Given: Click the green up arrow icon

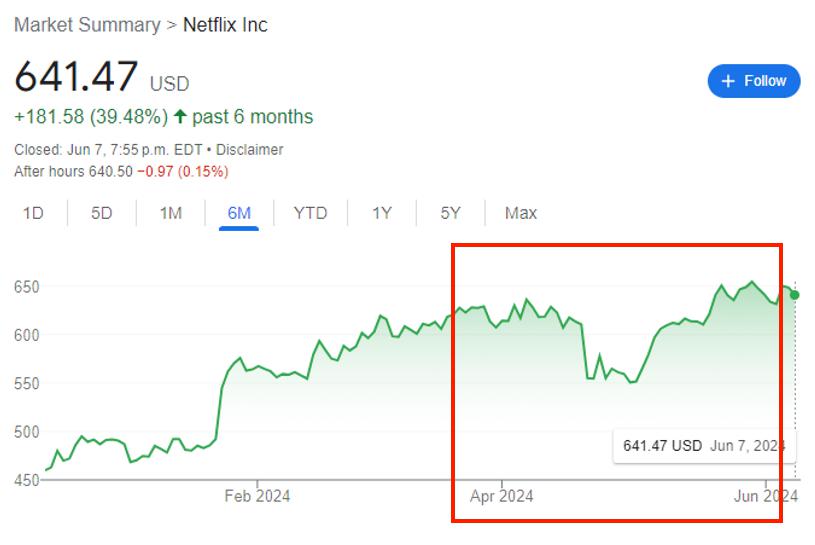Looking at the screenshot, I should [x=180, y=117].
